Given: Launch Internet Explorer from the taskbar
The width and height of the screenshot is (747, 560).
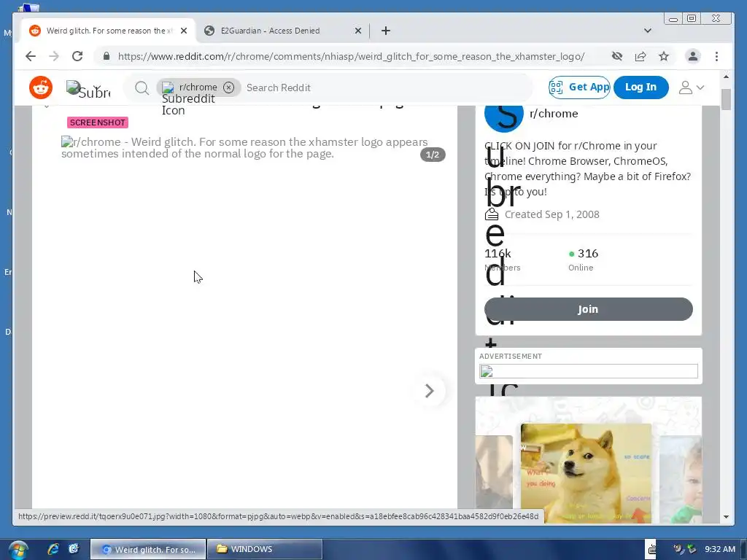Looking at the screenshot, I should (x=53, y=549).
